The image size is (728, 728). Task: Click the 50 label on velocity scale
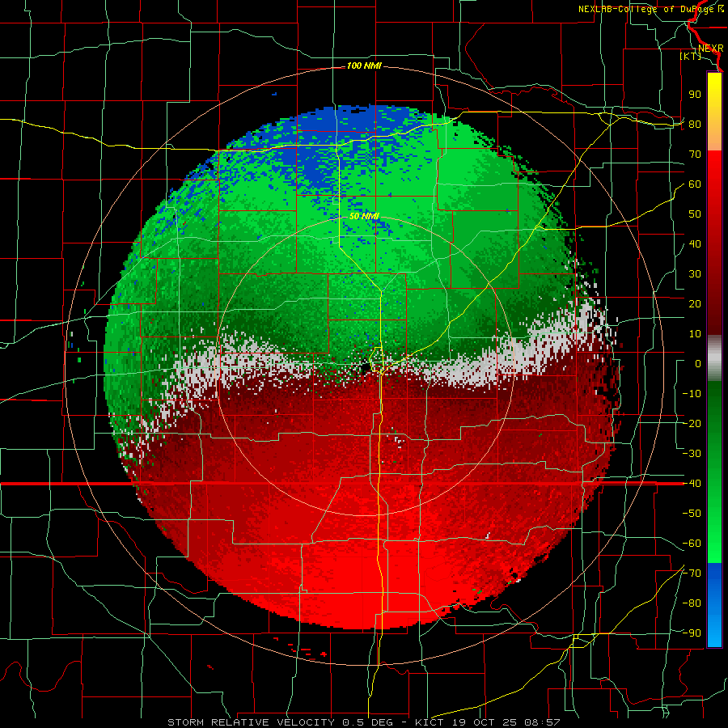[695, 214]
